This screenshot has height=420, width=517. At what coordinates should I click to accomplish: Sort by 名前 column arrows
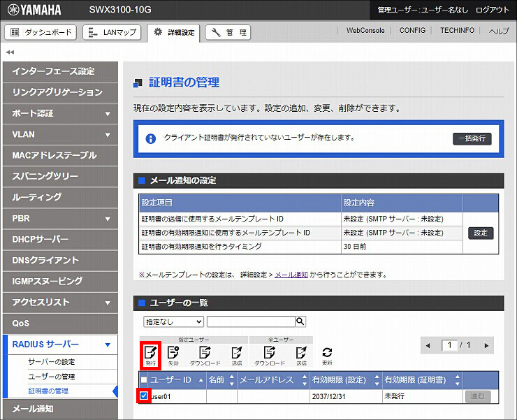tap(231, 380)
